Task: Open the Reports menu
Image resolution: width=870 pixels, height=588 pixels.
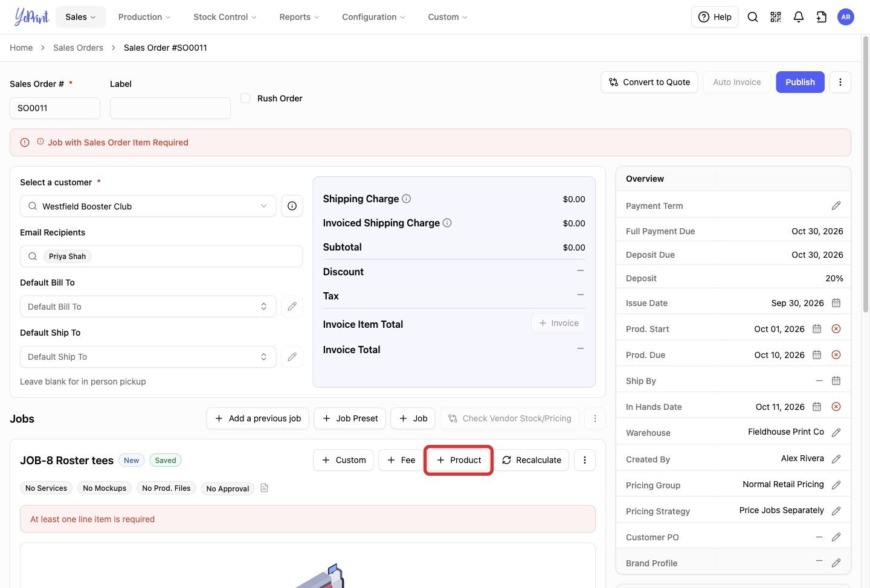Action: pos(299,17)
